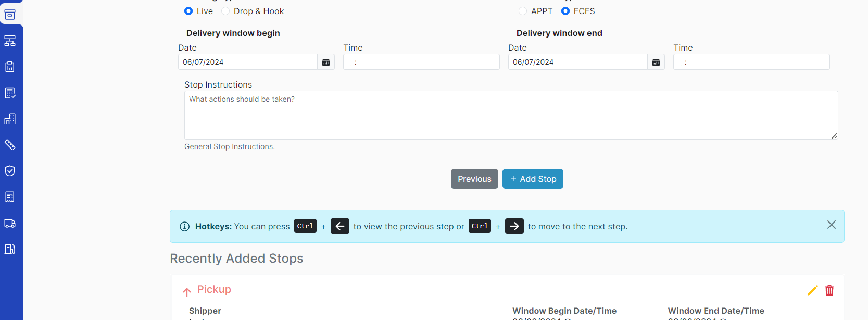
Task: Select the APPT radio option
Action: 523,11
